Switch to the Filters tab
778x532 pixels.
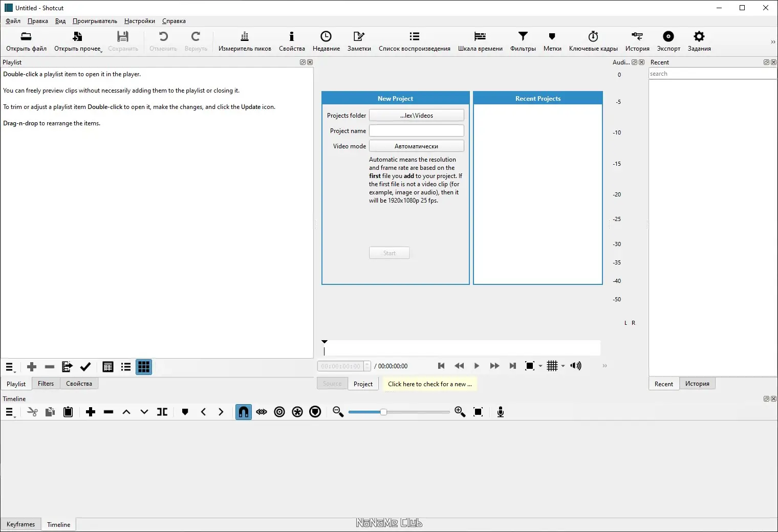[x=46, y=384]
